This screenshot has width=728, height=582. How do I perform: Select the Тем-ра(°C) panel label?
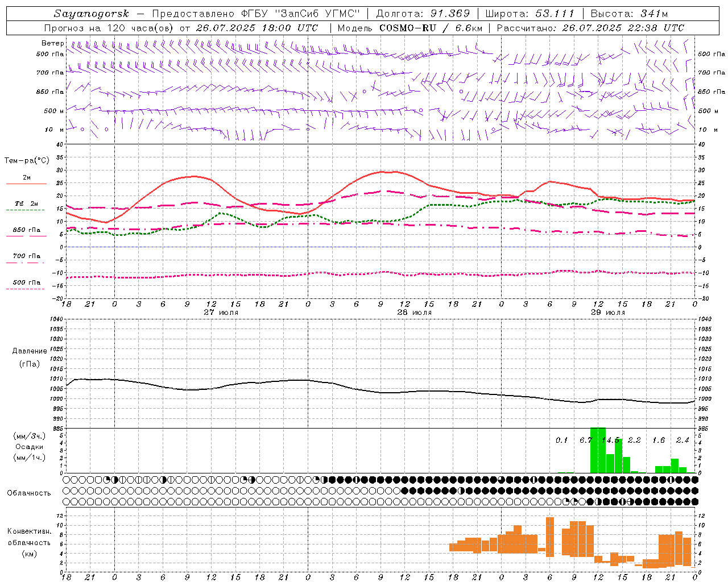click(x=27, y=161)
